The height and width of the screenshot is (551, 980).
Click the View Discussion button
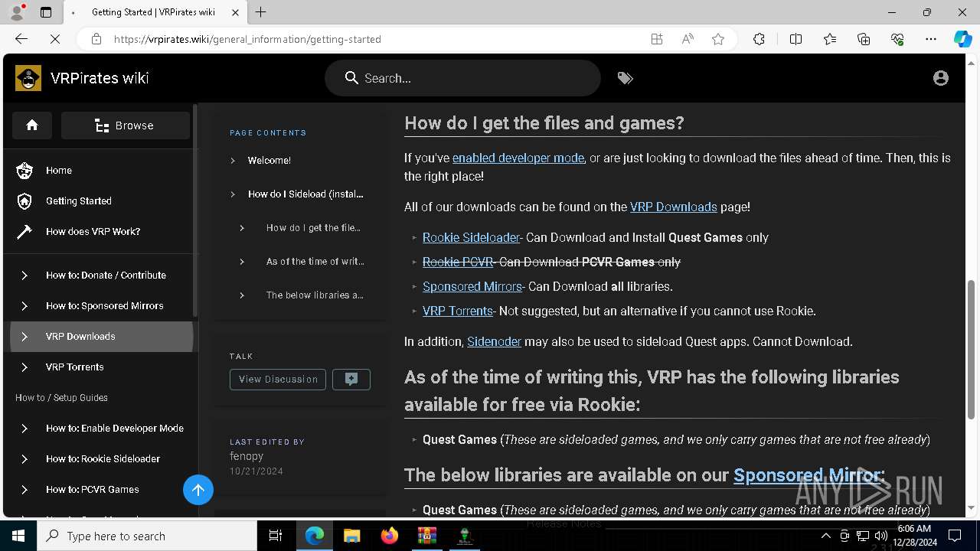click(x=278, y=380)
